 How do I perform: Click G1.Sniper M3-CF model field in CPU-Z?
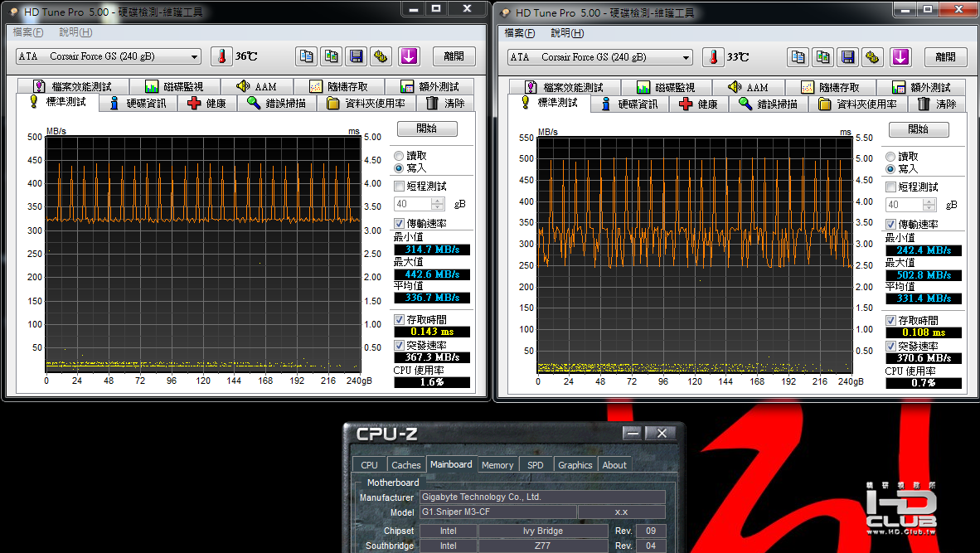click(x=497, y=512)
